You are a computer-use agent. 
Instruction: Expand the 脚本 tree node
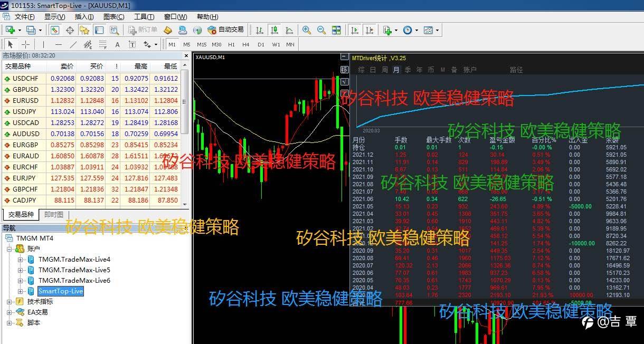(x=10, y=323)
